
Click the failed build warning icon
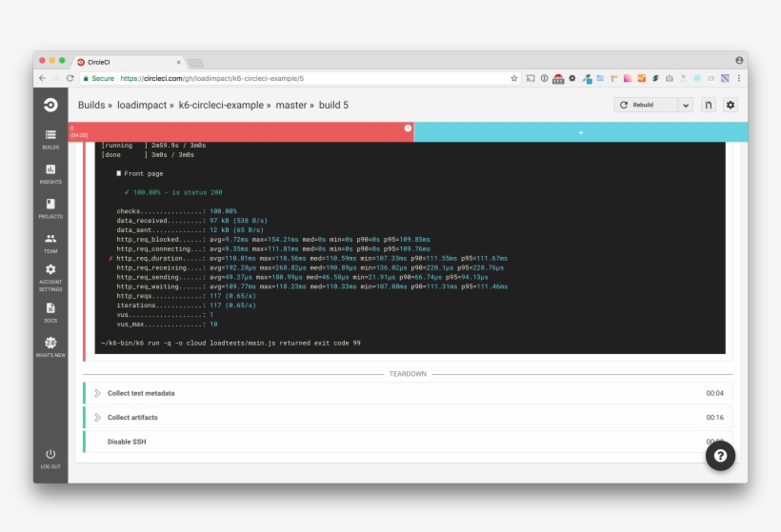408,128
